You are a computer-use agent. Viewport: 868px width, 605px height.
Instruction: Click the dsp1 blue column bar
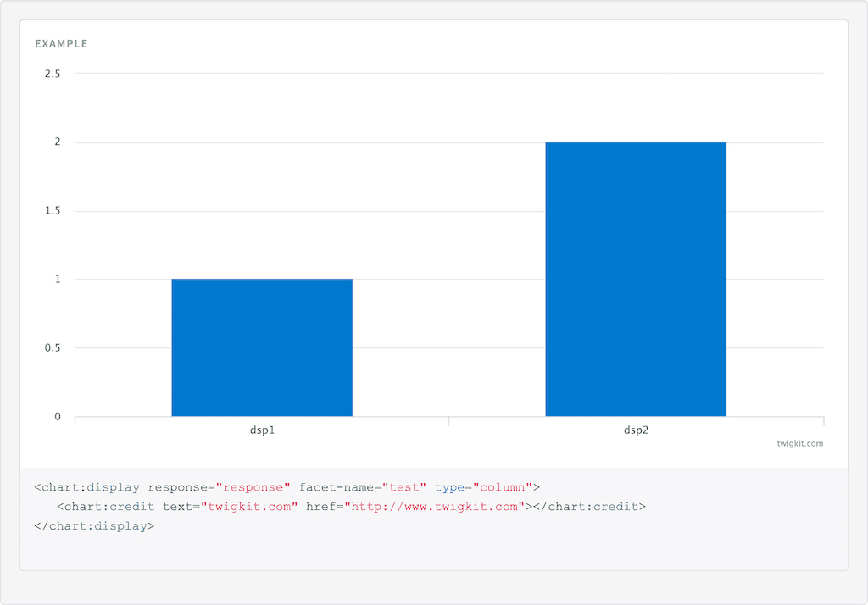[x=262, y=347]
